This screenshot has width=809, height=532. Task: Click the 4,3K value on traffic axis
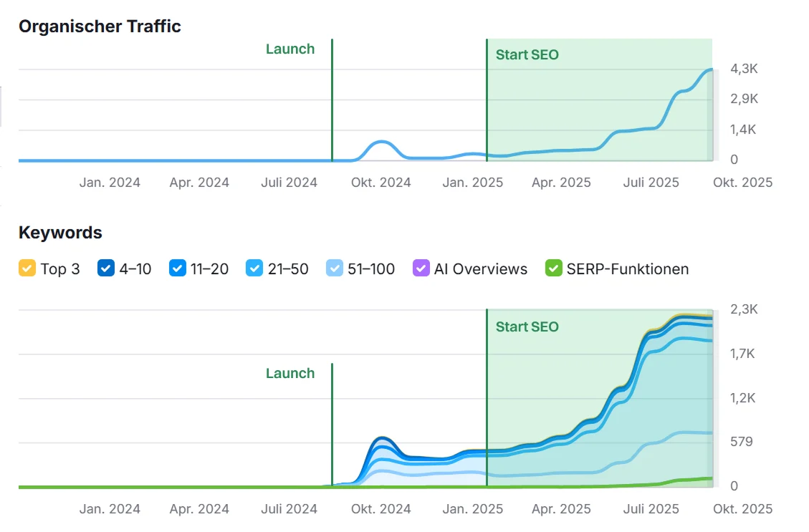click(744, 69)
